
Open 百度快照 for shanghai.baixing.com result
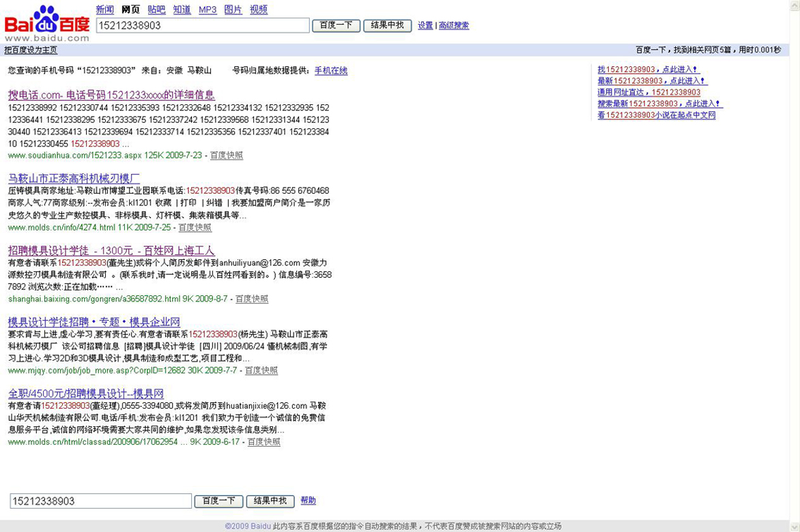[x=251, y=299]
